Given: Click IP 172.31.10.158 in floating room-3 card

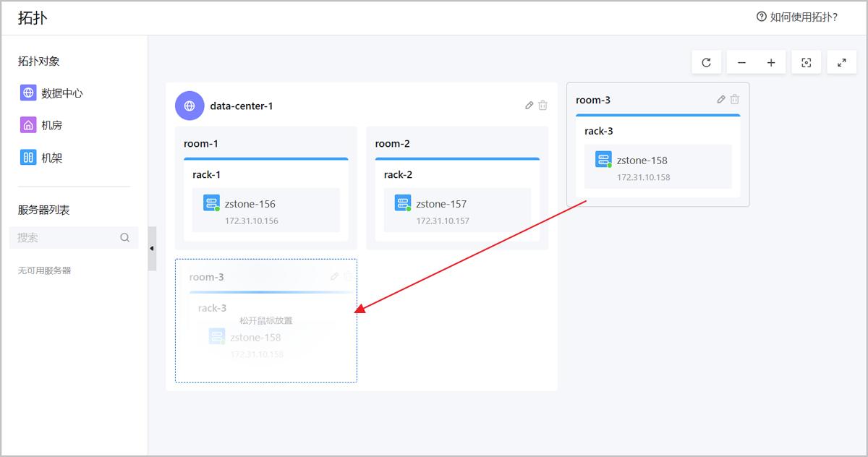Looking at the screenshot, I should click(644, 177).
